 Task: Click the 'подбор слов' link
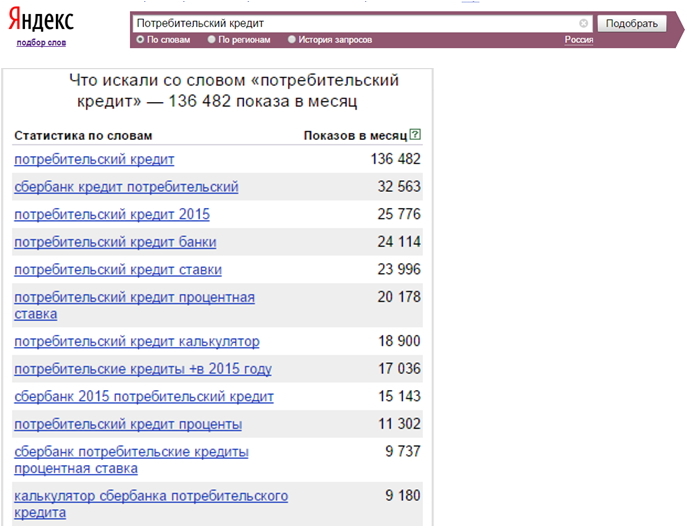click(41, 43)
